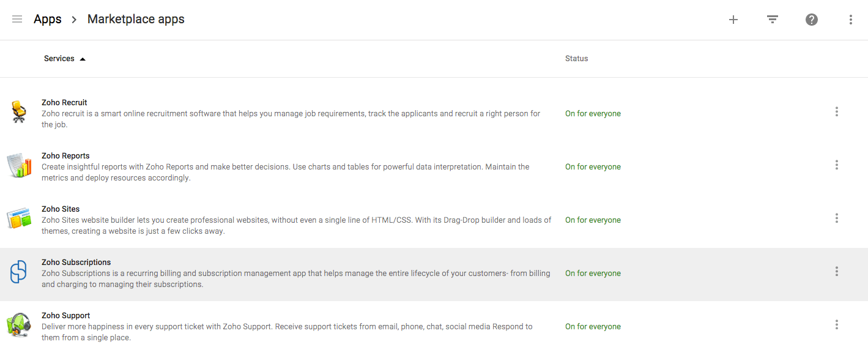868x355 pixels.
Task: Go back to the Apps breadcrumb
Action: (x=47, y=19)
